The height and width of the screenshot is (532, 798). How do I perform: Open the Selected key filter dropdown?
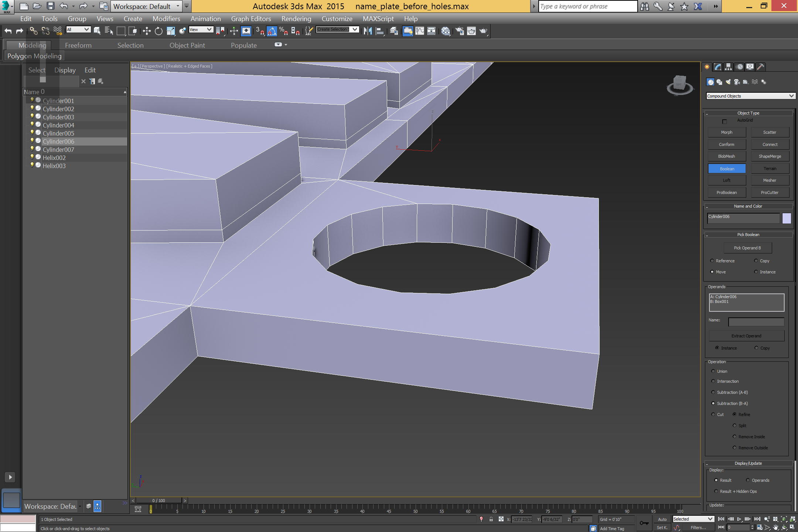[x=693, y=519]
